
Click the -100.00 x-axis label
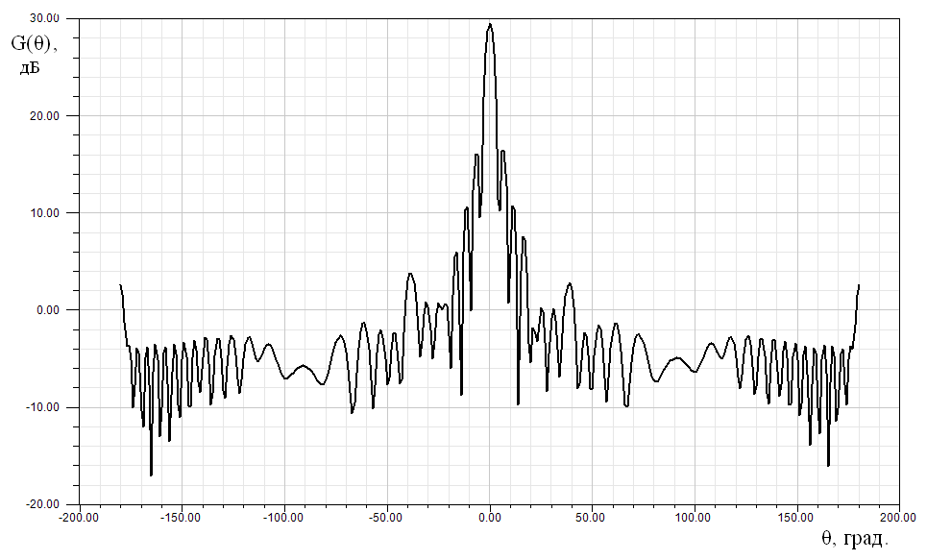pos(284,518)
